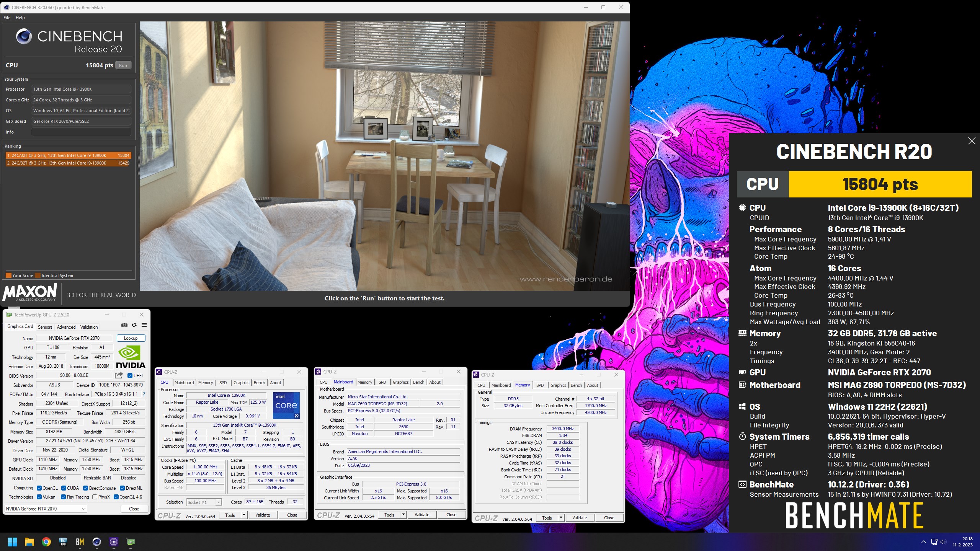
Task: Click the BenchMate CPU chip icon
Action: tap(742, 207)
